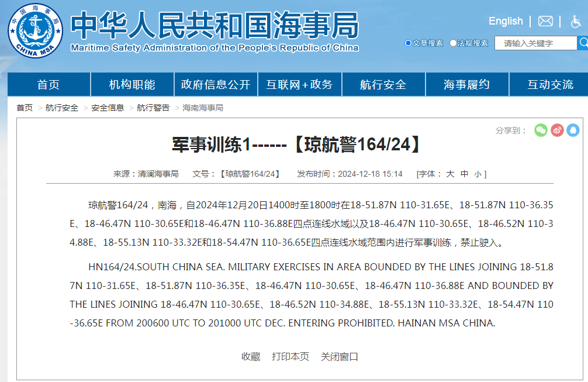
Task: Set font size to 小
Action: tap(478, 174)
